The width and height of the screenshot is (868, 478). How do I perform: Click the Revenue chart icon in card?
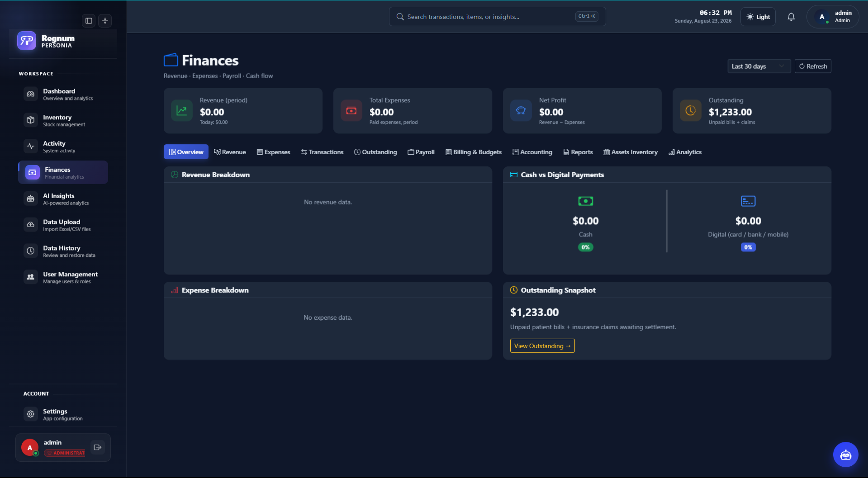pyautogui.click(x=182, y=111)
